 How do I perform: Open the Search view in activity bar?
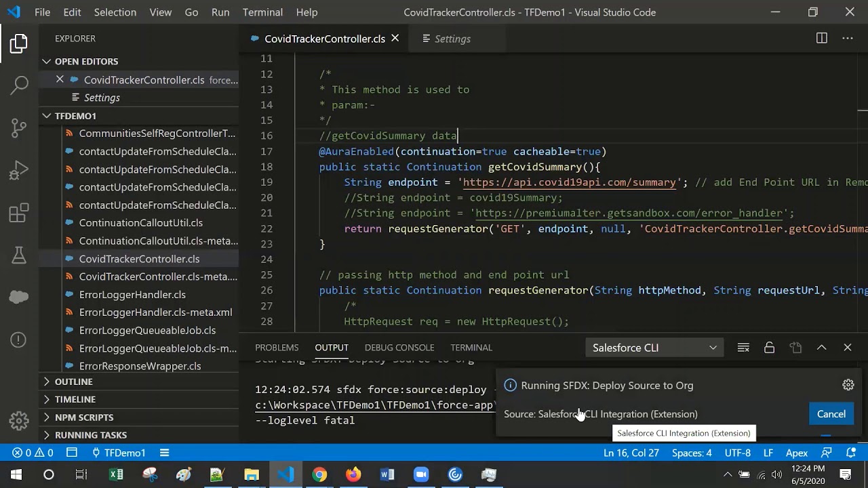(19, 85)
